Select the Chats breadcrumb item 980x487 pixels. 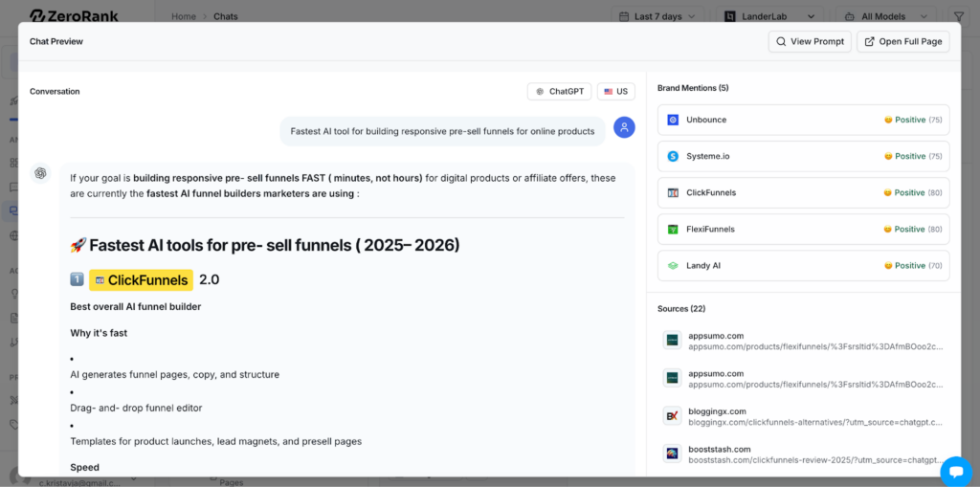coord(226,16)
